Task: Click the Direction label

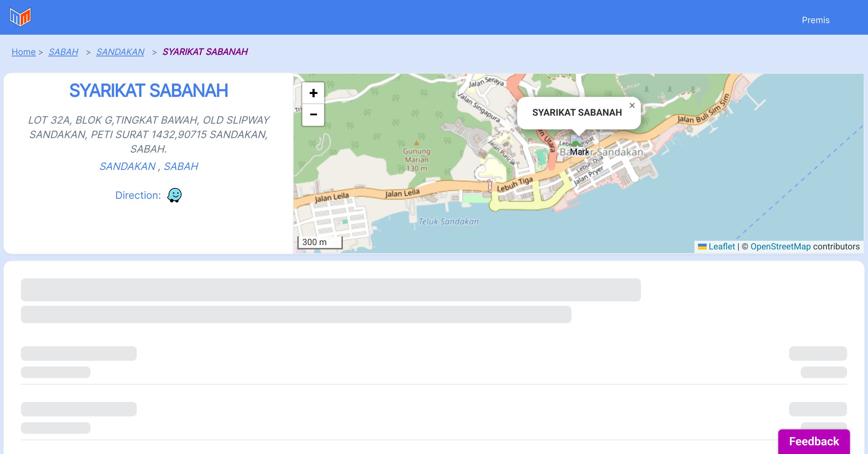Action: coord(138,195)
